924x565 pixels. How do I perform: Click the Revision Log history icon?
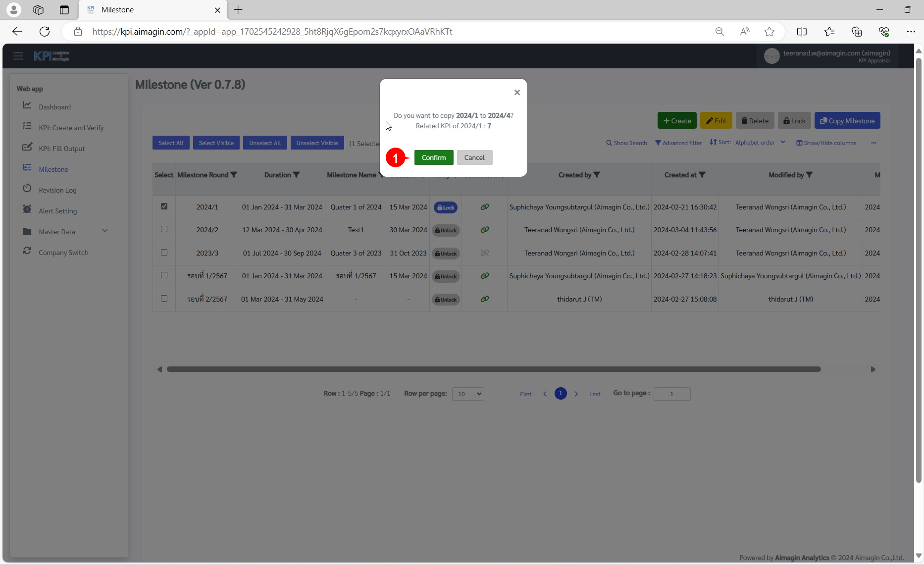[27, 189]
